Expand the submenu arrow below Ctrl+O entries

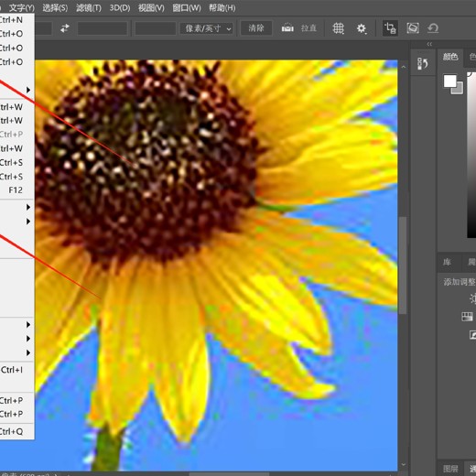(x=28, y=90)
